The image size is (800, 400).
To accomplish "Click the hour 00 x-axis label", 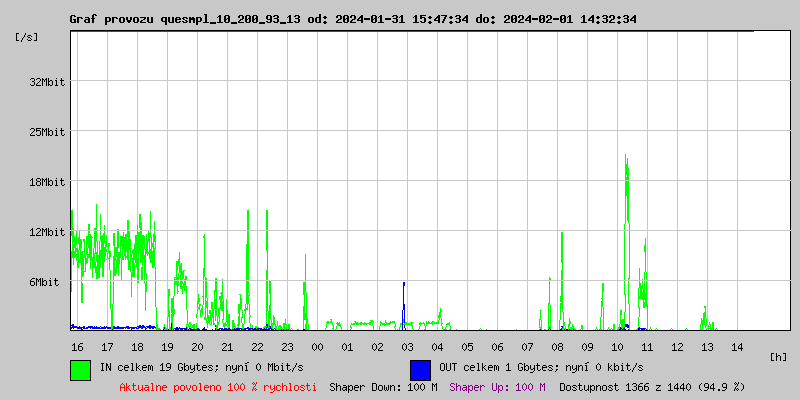I will click(317, 346).
